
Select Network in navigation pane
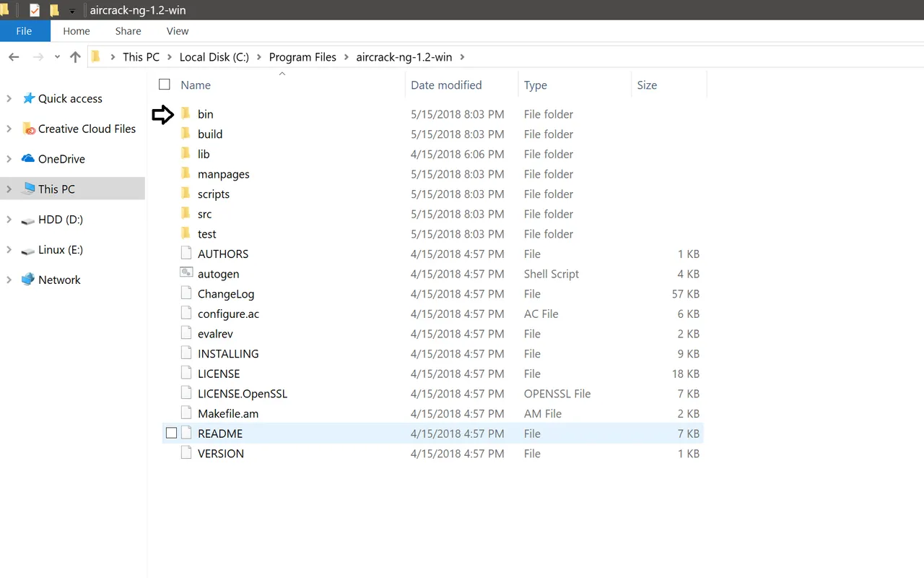tap(59, 280)
